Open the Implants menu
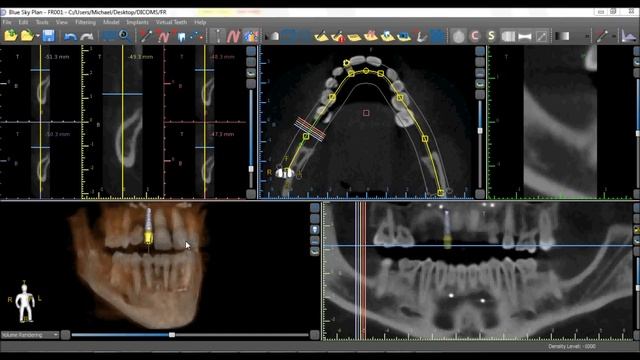This screenshot has height=360, width=640. point(137,22)
